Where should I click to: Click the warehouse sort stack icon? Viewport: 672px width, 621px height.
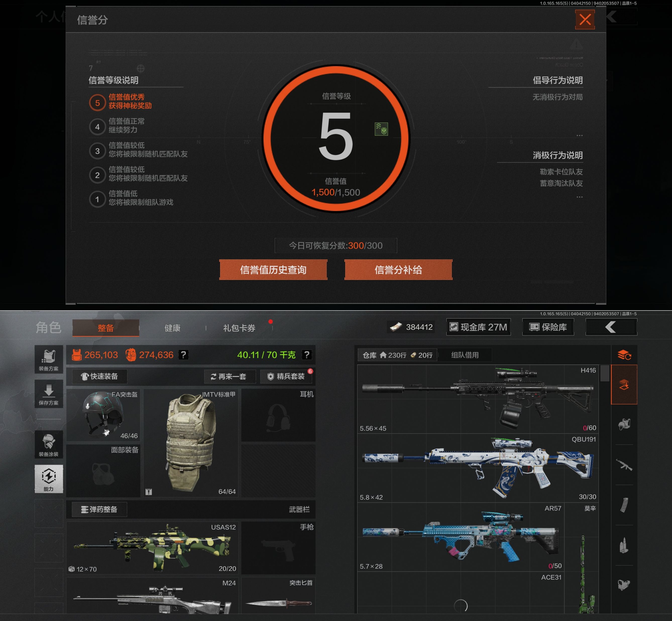(624, 355)
